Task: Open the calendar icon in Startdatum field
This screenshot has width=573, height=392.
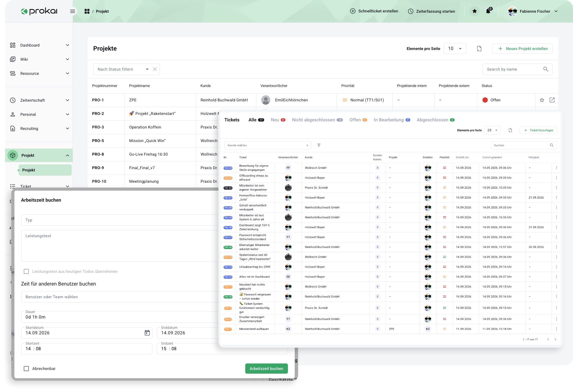Action: point(147,333)
